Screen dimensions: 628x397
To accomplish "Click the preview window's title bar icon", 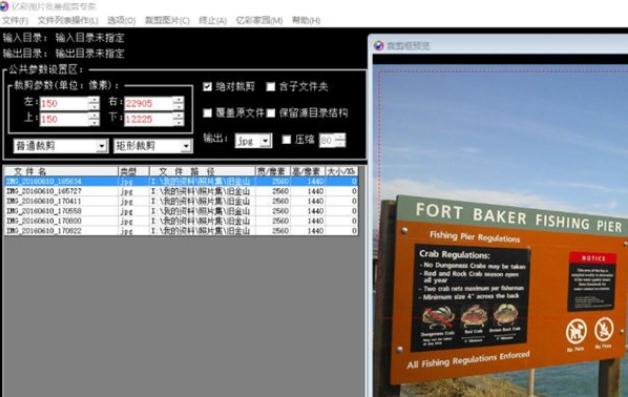I will click(378, 46).
